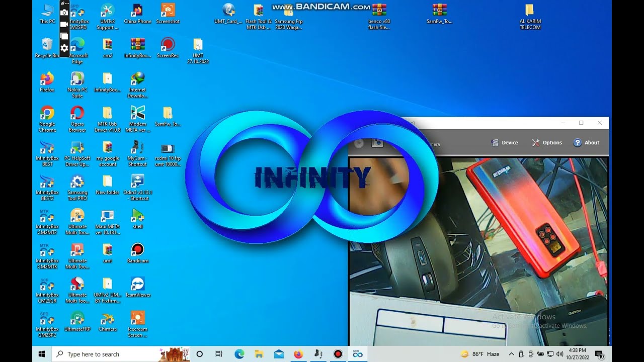
Task: Launch ScreenRec desktop shortcut
Action: [x=168, y=48]
